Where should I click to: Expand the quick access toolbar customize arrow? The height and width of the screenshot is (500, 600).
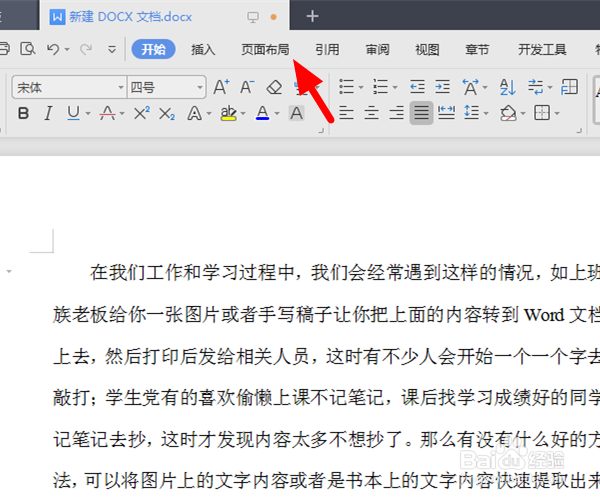point(112,50)
